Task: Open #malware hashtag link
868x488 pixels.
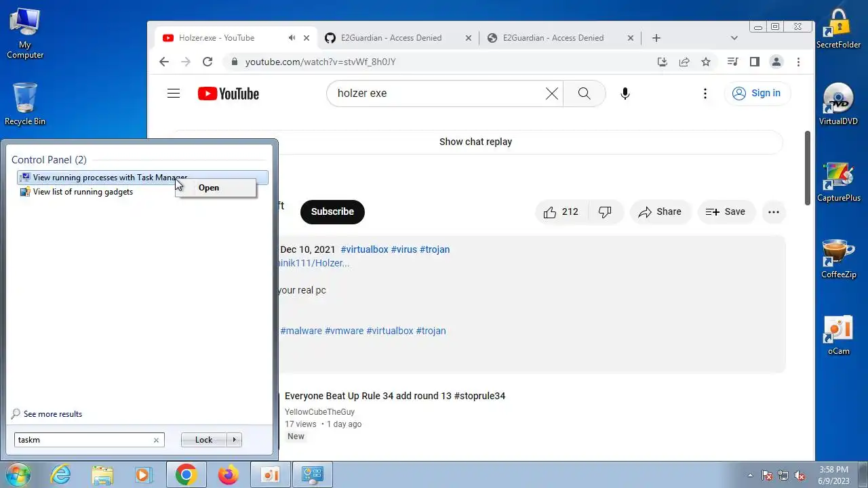Action: (x=301, y=331)
